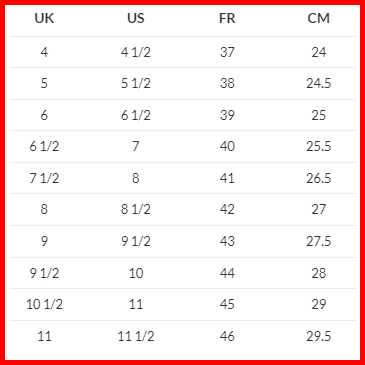Click the FR column header

tap(227, 18)
